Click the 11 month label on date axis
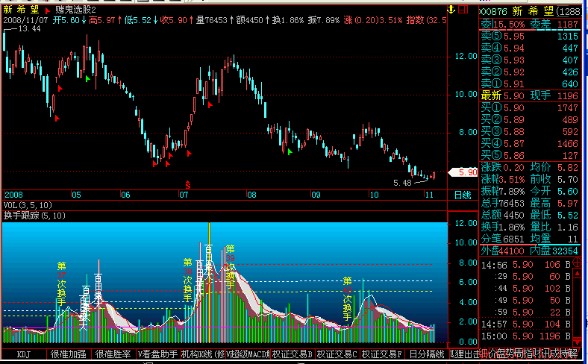The height and width of the screenshot is (364, 588). coord(429,195)
